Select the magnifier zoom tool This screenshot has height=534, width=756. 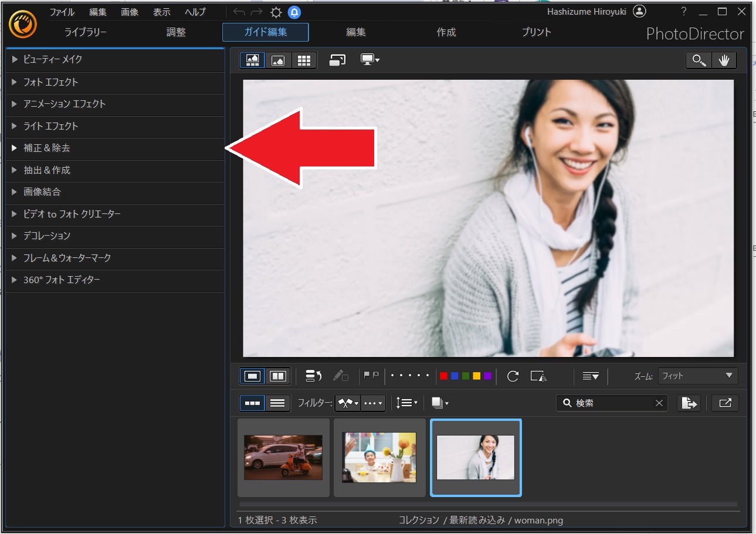699,60
